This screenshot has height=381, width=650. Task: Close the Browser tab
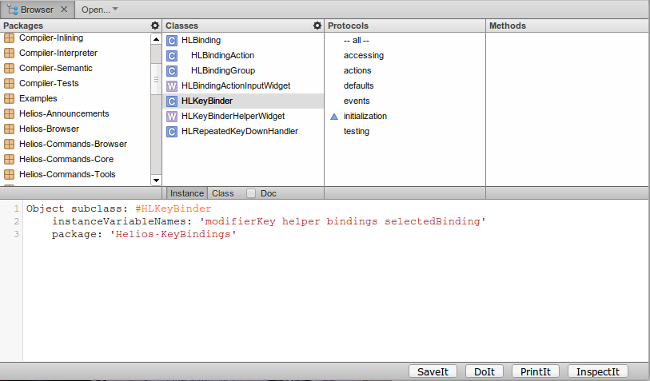tap(64, 9)
